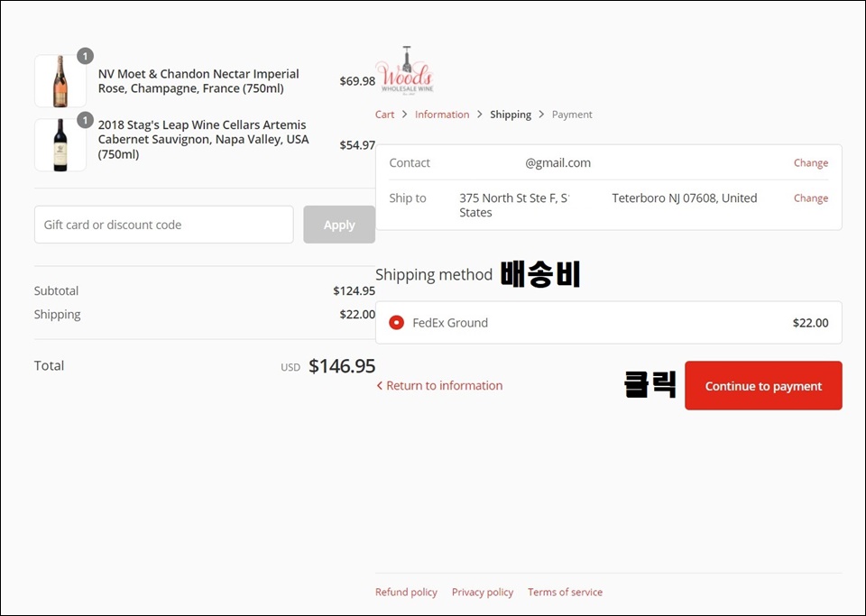Open the Refund policy link
This screenshot has height=616, width=866.
tap(406, 592)
